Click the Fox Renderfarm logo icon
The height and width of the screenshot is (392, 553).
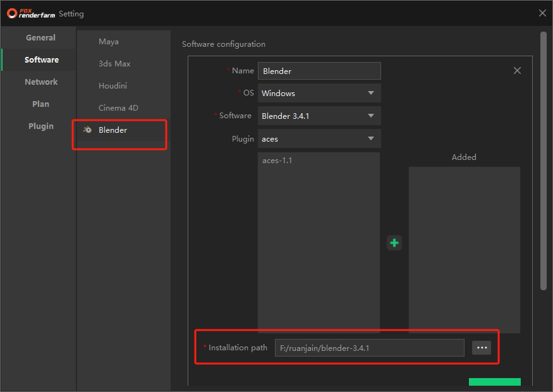click(12, 13)
